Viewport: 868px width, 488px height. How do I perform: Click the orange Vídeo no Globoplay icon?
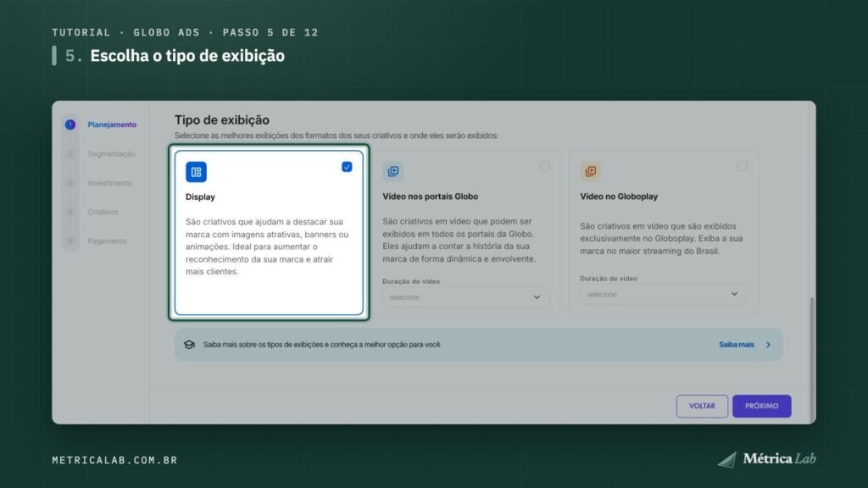[591, 171]
